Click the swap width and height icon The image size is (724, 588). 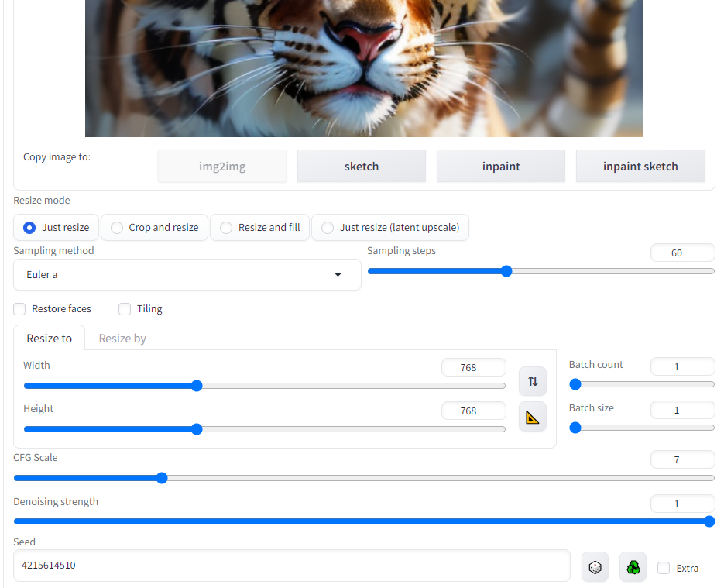click(532, 380)
